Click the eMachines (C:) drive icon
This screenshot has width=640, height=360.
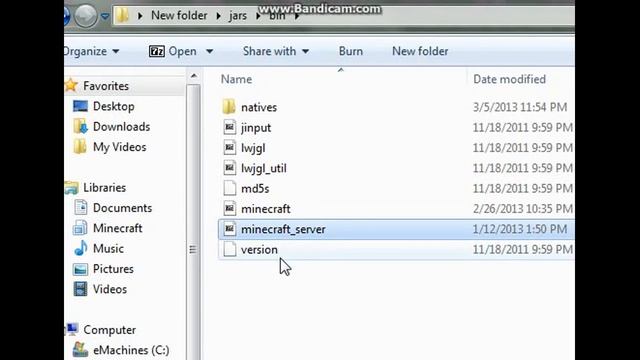tap(80, 350)
